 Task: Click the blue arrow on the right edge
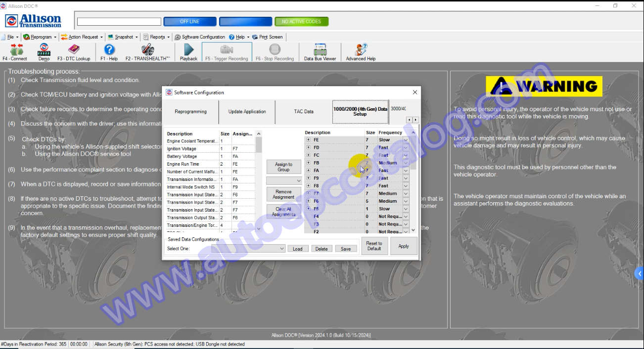point(639,273)
